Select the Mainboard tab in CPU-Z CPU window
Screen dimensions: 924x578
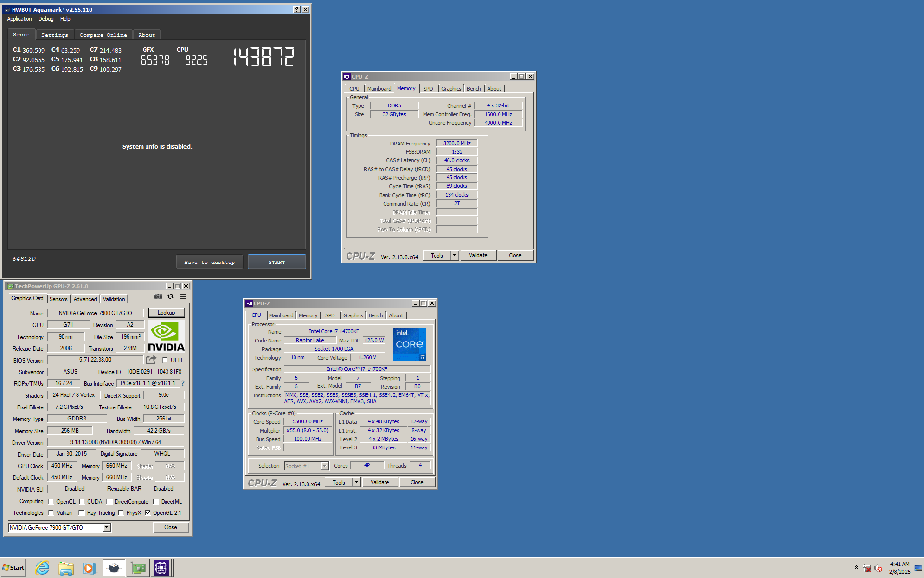tap(281, 315)
